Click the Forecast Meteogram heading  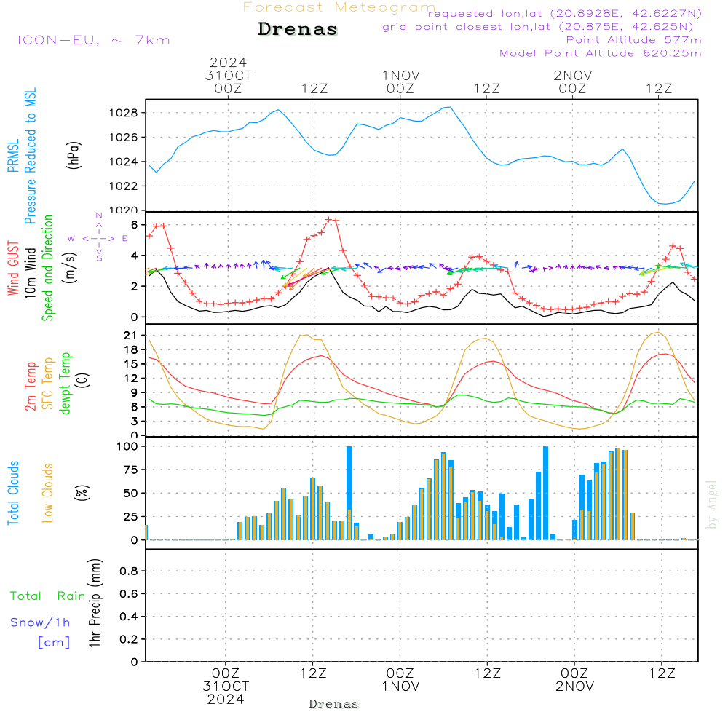click(x=339, y=7)
